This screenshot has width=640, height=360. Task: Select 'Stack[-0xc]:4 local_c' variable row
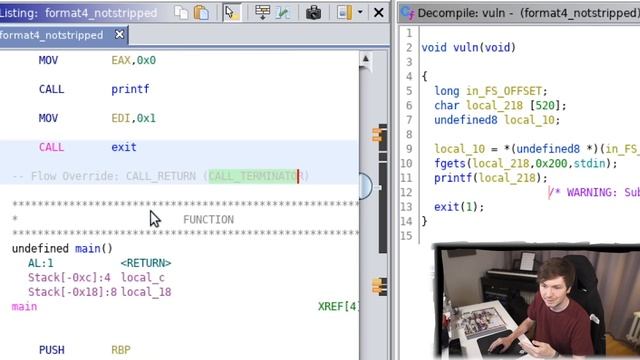96,278
